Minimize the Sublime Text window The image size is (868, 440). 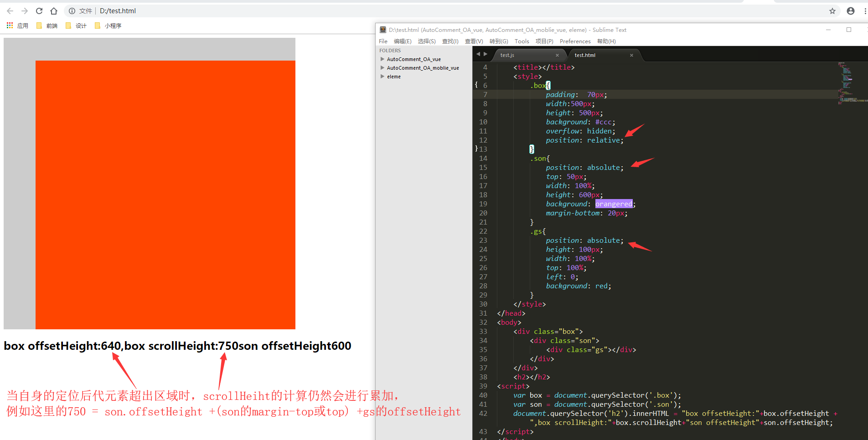coord(828,30)
